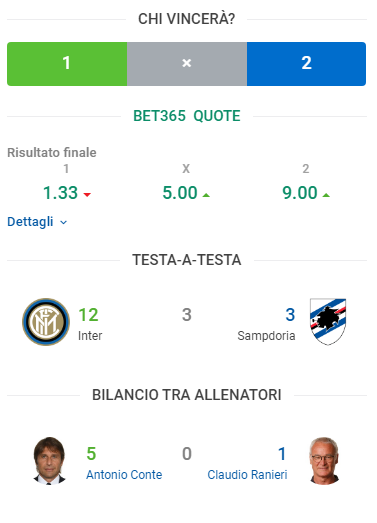Select the 5.00 draw odds
377x523 pixels.
[x=180, y=193]
